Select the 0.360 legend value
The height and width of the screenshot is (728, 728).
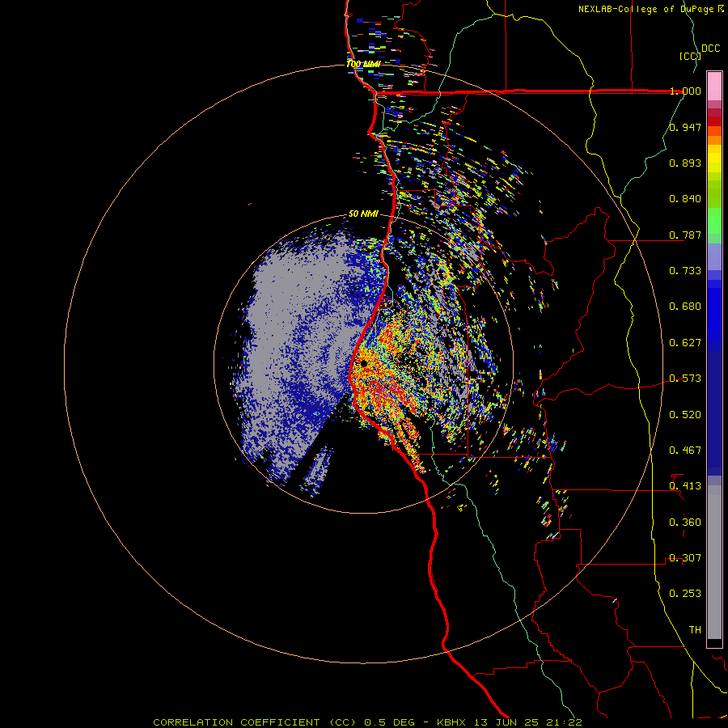coord(685,523)
